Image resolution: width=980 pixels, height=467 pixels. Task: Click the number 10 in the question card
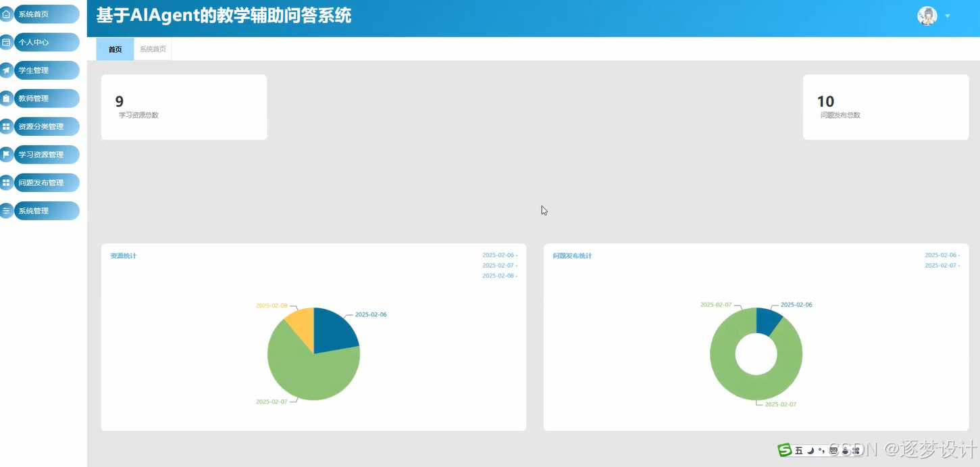pos(825,101)
